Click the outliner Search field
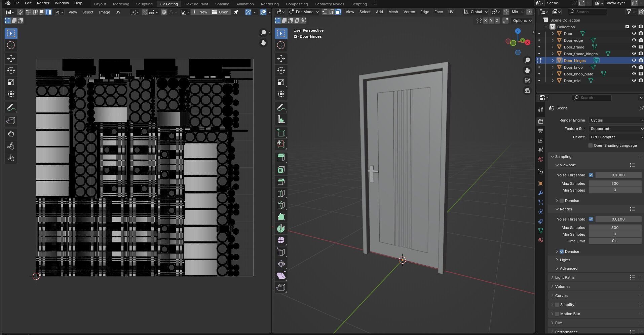This screenshot has width=644, height=335. click(x=587, y=12)
